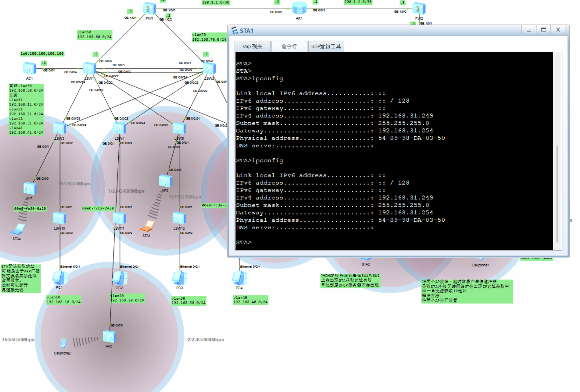The height and width of the screenshot is (392, 580).
Task: Open the UDP发包工具 tab
Action: pos(326,46)
